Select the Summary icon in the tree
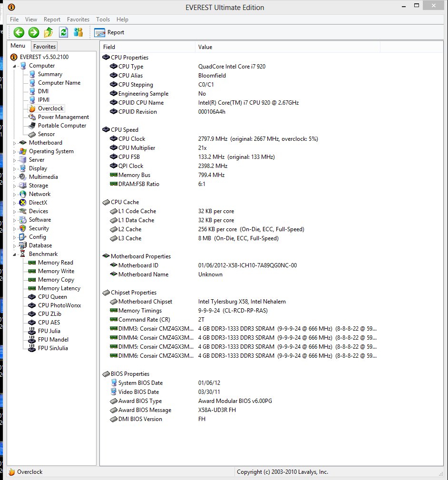This screenshot has width=448, height=480. click(x=32, y=74)
